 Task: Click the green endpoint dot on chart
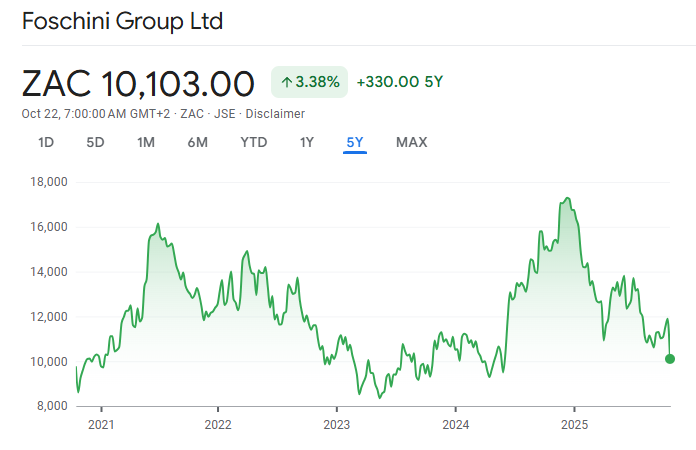point(669,359)
